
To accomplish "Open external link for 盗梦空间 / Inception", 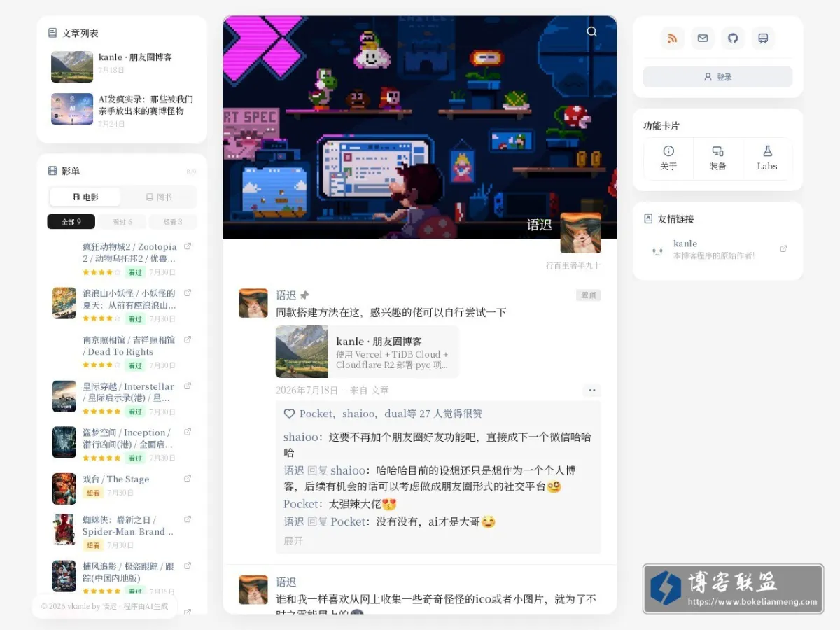I will click(188, 432).
